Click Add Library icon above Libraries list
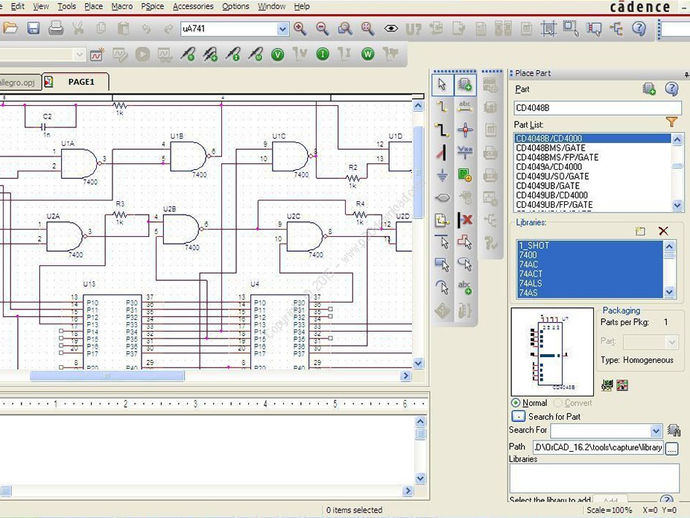This screenshot has height=518, width=690. click(x=640, y=231)
